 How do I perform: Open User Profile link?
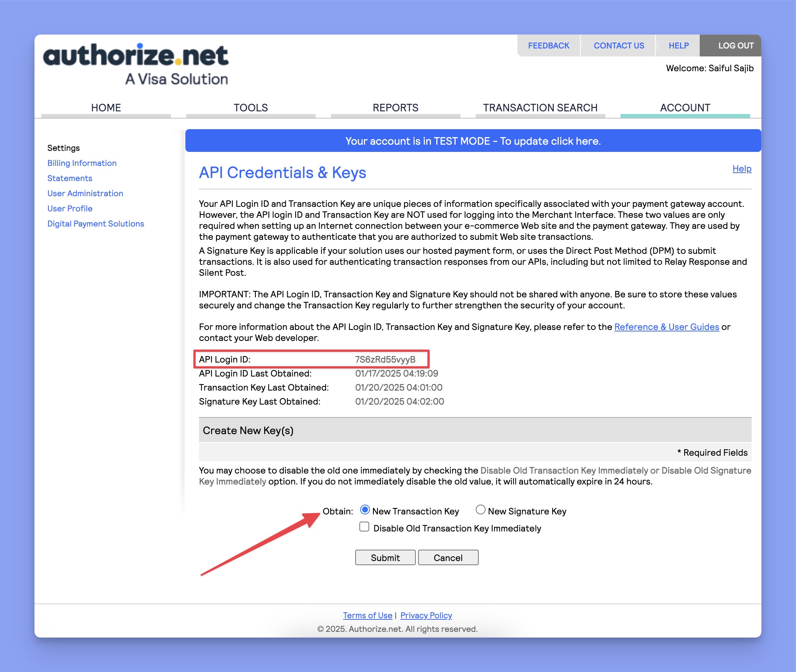70,209
